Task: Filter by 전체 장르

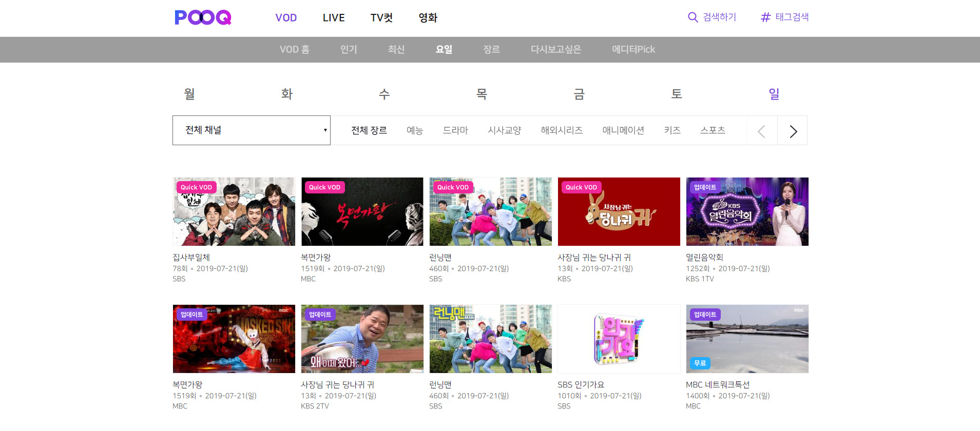Action: point(369,130)
